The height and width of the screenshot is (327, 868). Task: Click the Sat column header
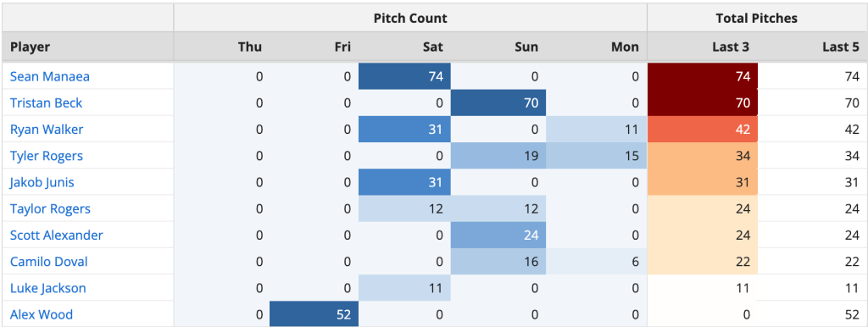[433, 47]
